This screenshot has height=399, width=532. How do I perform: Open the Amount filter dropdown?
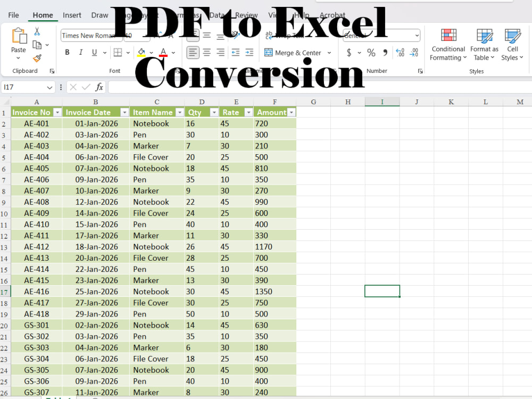pyautogui.click(x=292, y=112)
